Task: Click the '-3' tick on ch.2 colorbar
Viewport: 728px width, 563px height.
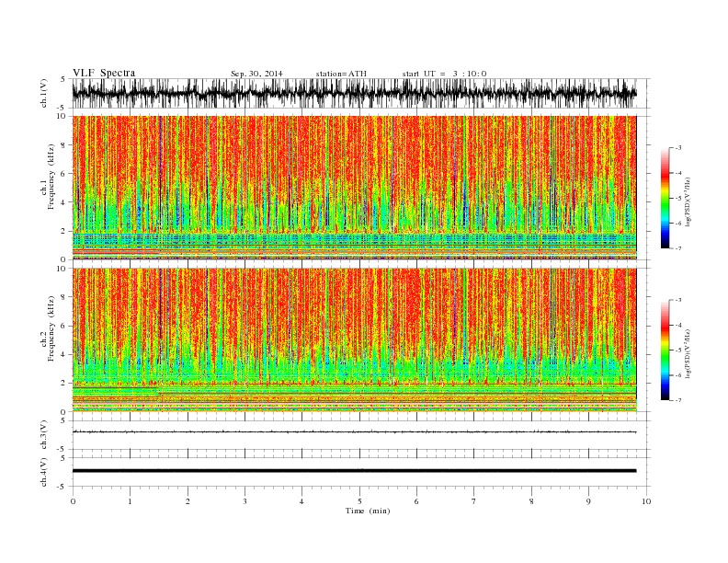Action: tap(678, 300)
